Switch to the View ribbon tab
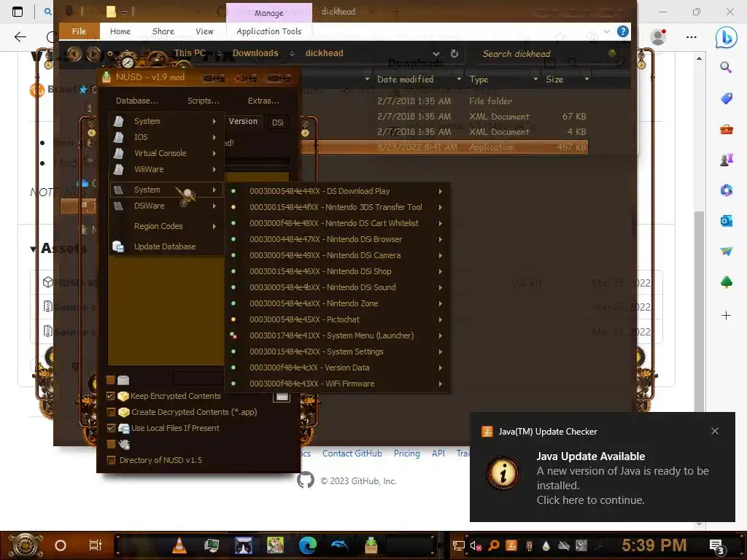Image resolution: width=747 pixels, height=560 pixels. pos(204,31)
